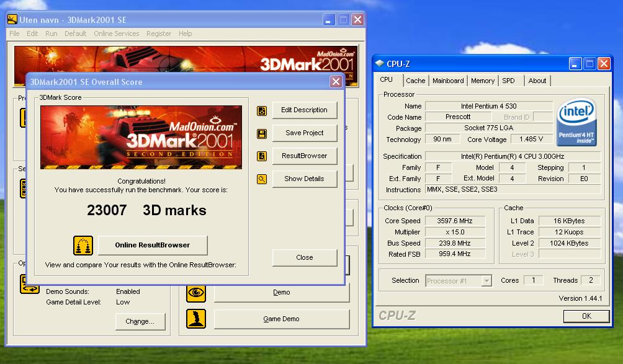623x364 pixels.
Task: Open the Online Services menu
Action: pos(117,33)
